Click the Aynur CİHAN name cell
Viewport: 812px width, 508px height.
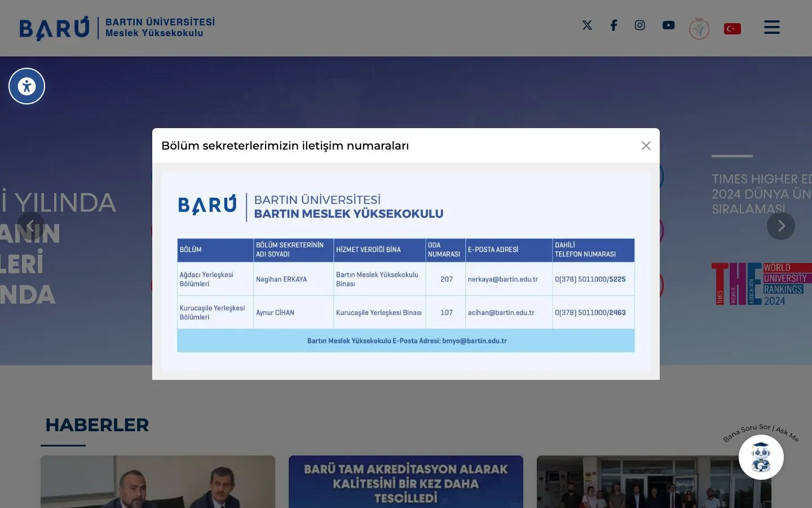293,312
